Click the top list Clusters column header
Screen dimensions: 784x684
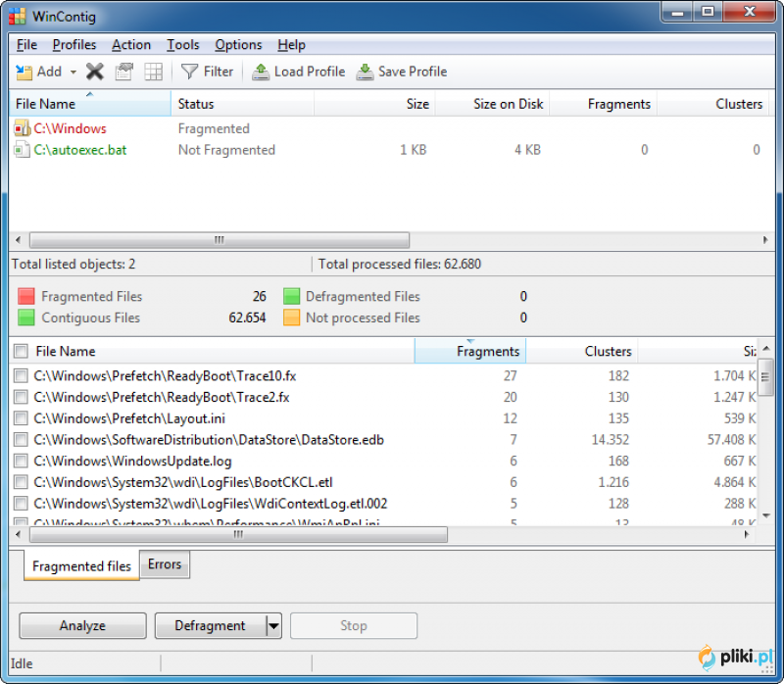coord(713,104)
